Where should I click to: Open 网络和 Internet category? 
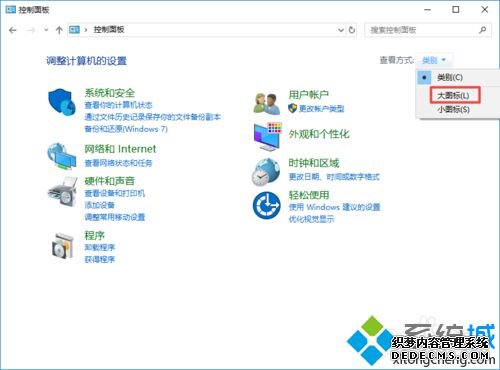tap(120, 149)
